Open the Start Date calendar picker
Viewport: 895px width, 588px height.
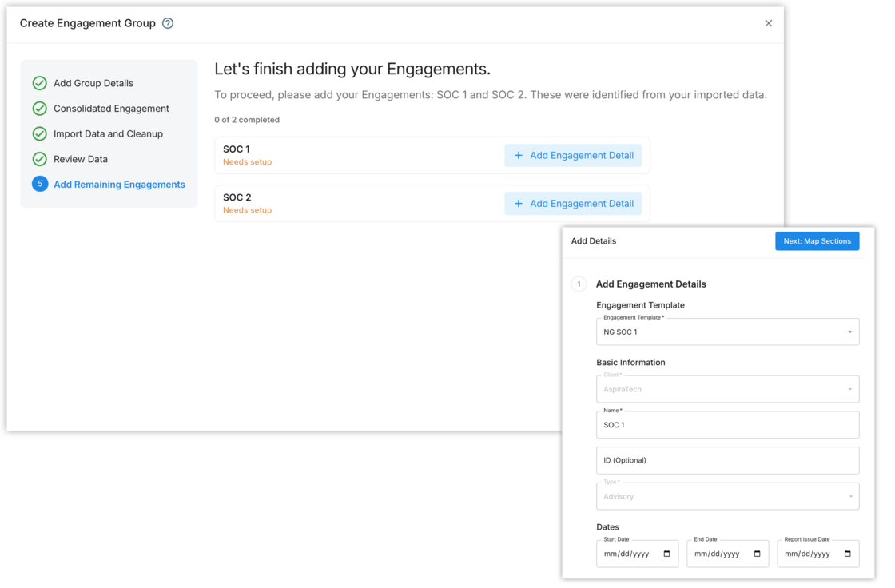coord(667,553)
